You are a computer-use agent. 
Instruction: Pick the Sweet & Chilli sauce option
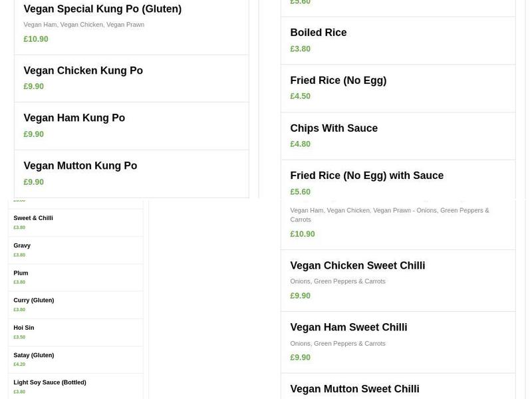[x=33, y=218]
